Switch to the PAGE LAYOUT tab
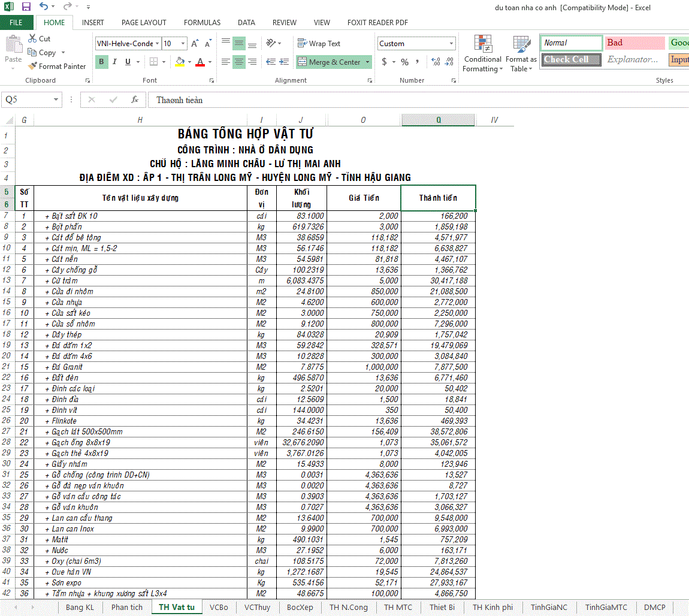 click(x=144, y=22)
